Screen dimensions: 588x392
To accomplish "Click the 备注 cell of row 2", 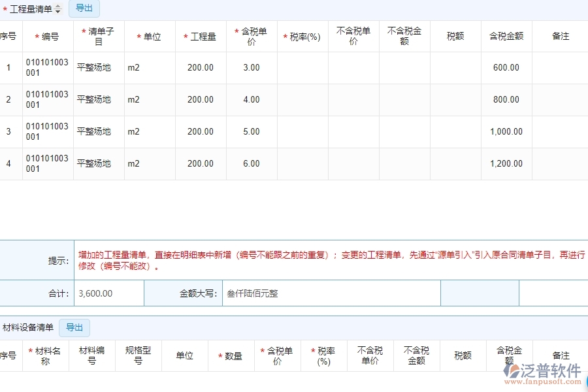I will pyautogui.click(x=560, y=99).
